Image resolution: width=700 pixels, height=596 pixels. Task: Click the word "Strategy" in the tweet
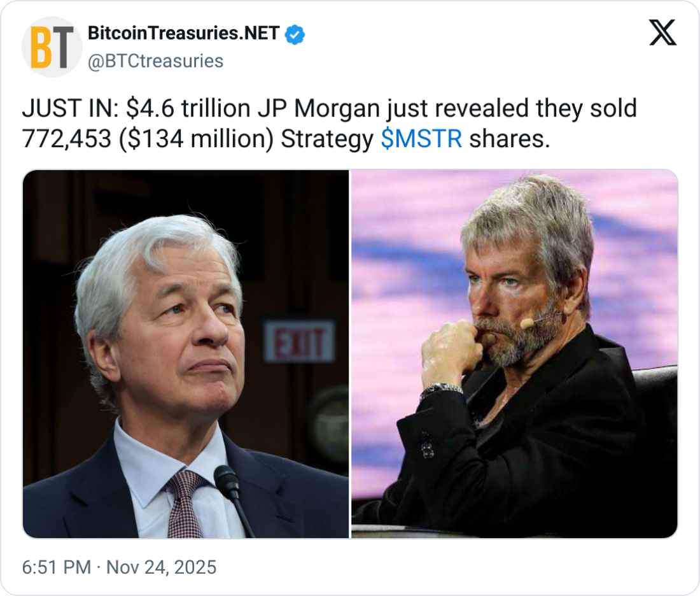click(x=326, y=139)
